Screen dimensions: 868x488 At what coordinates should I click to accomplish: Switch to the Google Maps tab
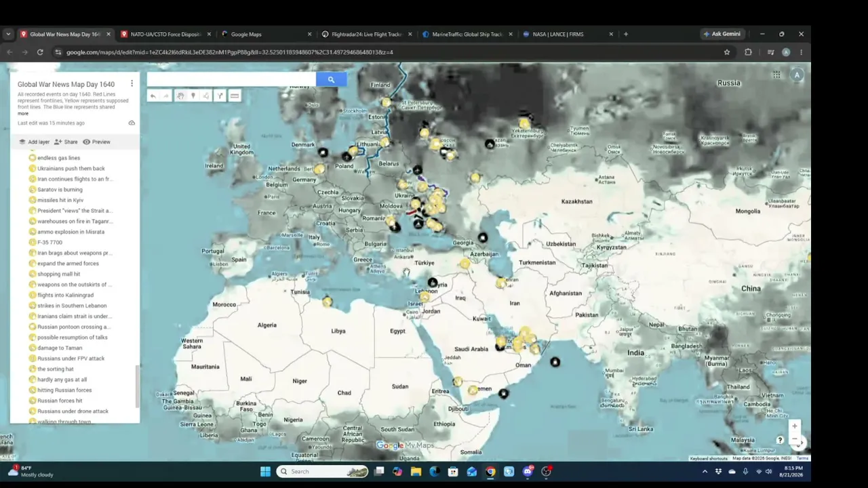[266, 34]
